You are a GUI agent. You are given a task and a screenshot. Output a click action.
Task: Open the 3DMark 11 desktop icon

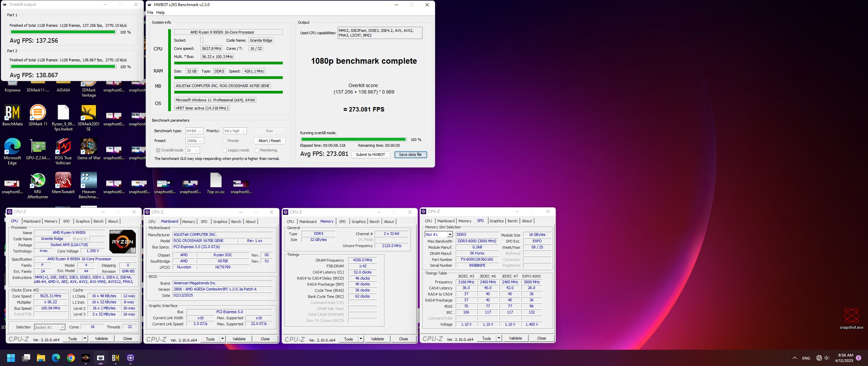click(x=38, y=115)
